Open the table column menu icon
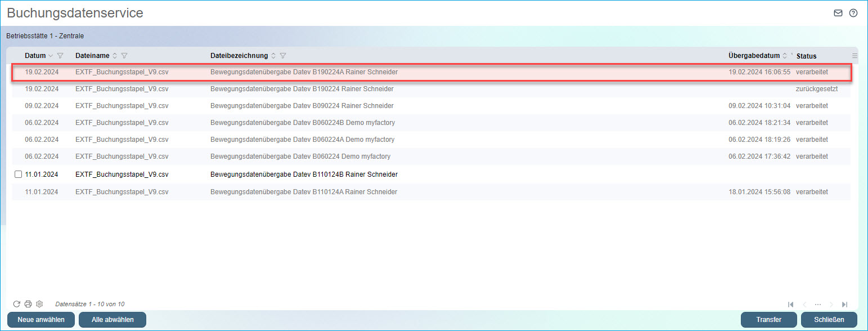Viewport: 868px width, 331px height. click(x=855, y=56)
